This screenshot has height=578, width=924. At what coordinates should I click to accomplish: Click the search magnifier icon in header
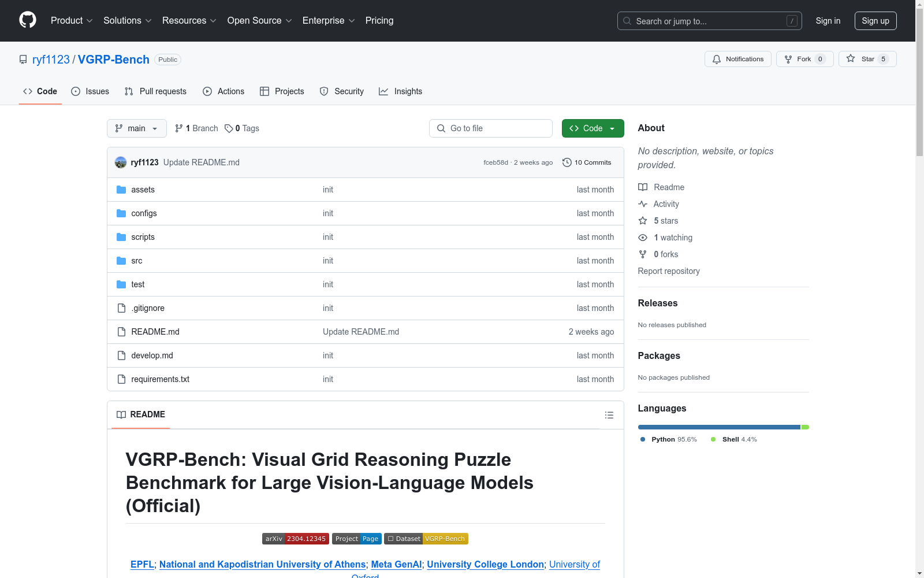coord(627,21)
